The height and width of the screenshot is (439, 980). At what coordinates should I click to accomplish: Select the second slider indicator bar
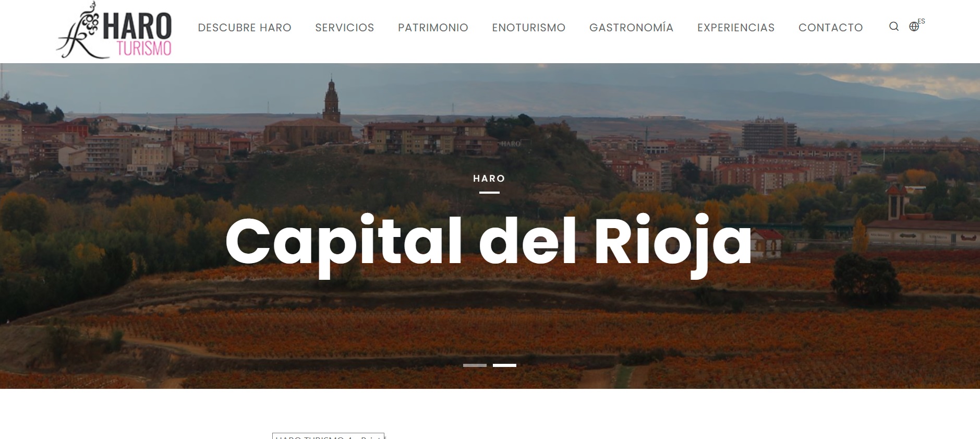[x=504, y=365]
